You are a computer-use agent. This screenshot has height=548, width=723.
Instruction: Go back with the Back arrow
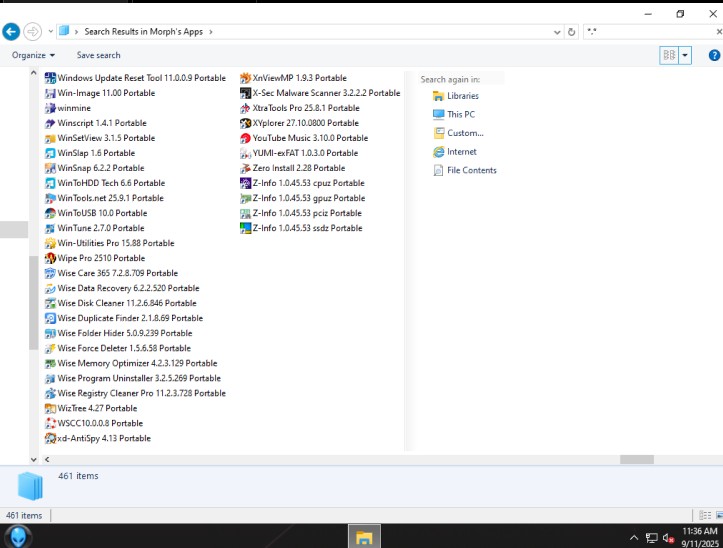[x=11, y=32]
